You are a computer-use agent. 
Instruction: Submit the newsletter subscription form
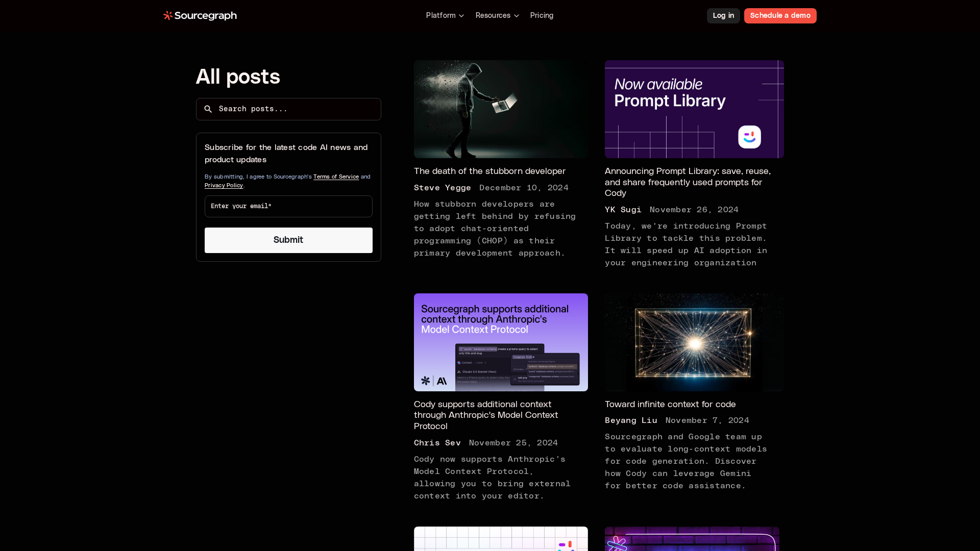click(288, 240)
